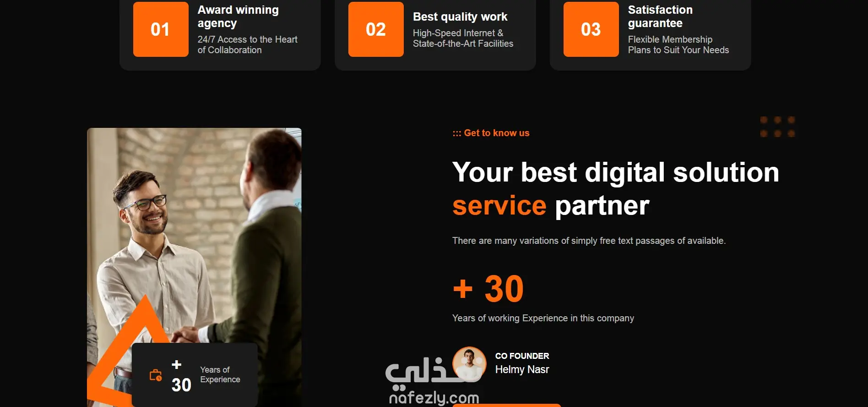Click the Years of Experience card
Screen dimensions: 868x407
point(195,375)
